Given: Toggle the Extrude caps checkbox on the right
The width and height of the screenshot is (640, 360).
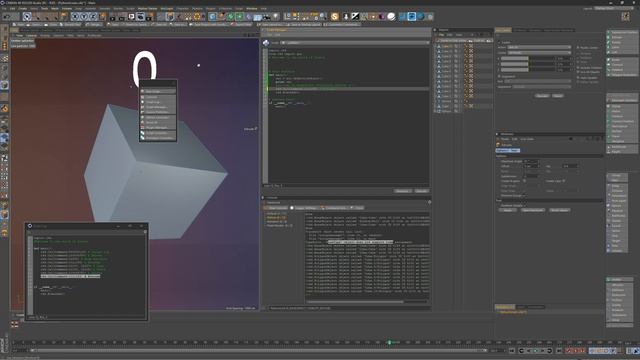Looking at the screenshot, I should tap(564, 181).
